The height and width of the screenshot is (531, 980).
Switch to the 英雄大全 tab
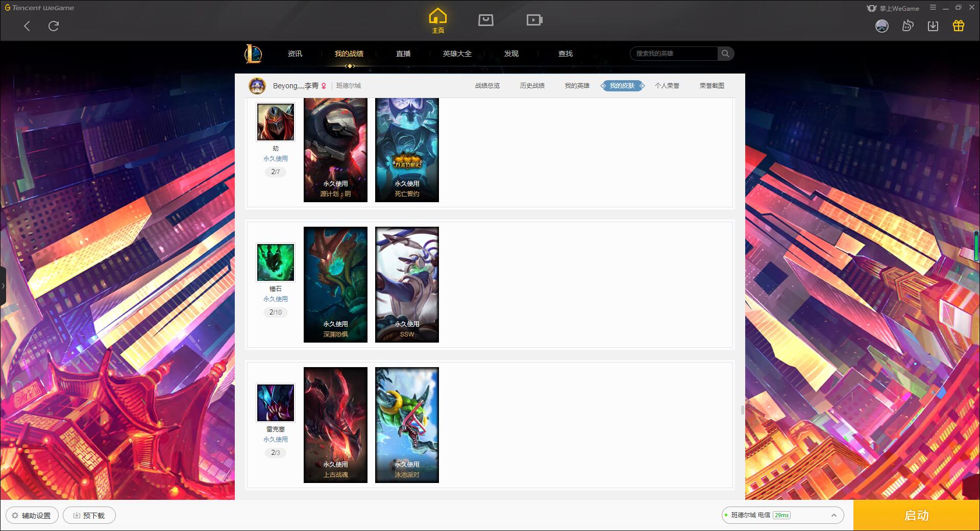[457, 54]
